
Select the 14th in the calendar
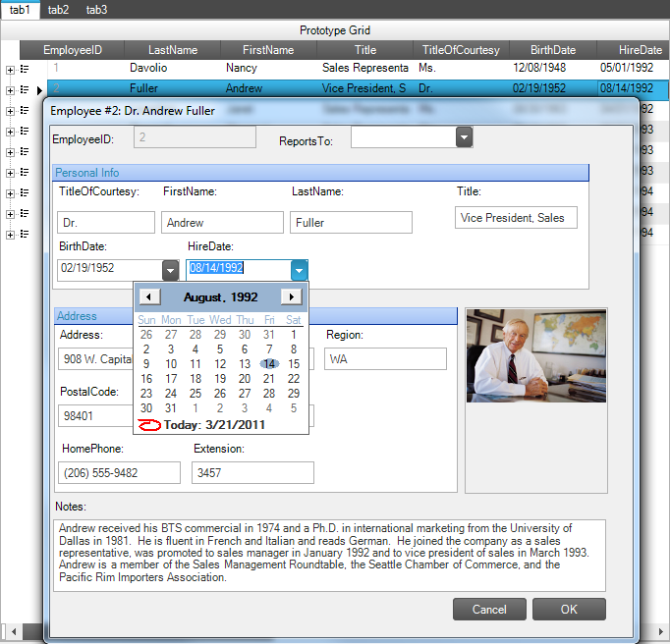point(269,364)
